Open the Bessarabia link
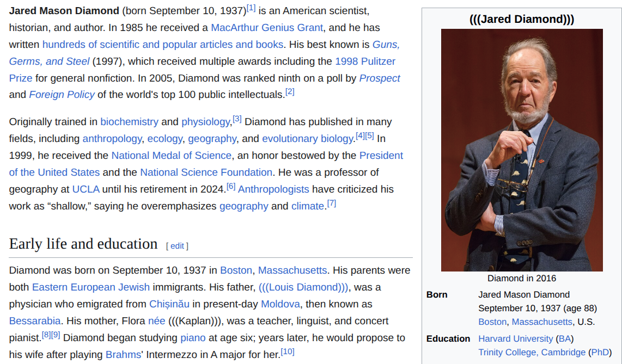Viewport: 622px width, 364px height. [35, 321]
